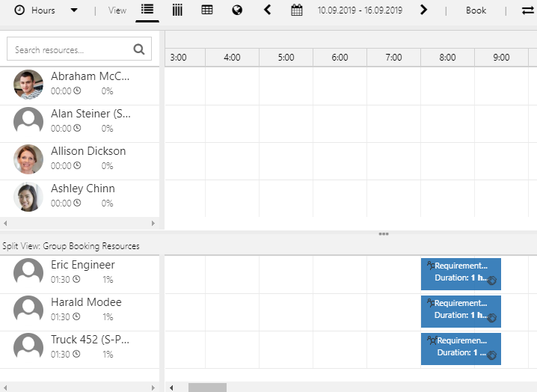Screen dimensions: 537x392
Task: Click the split view resize handle dots
Action: 384,234
